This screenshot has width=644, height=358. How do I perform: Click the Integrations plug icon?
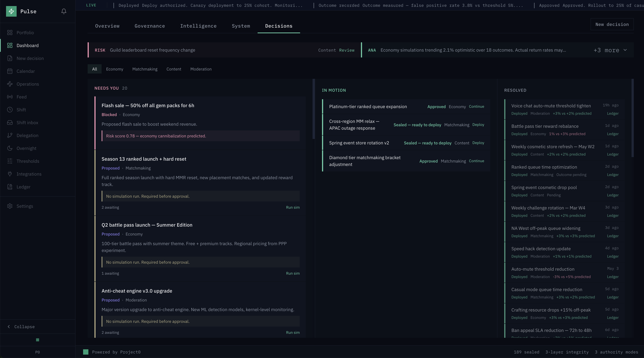[10, 174]
